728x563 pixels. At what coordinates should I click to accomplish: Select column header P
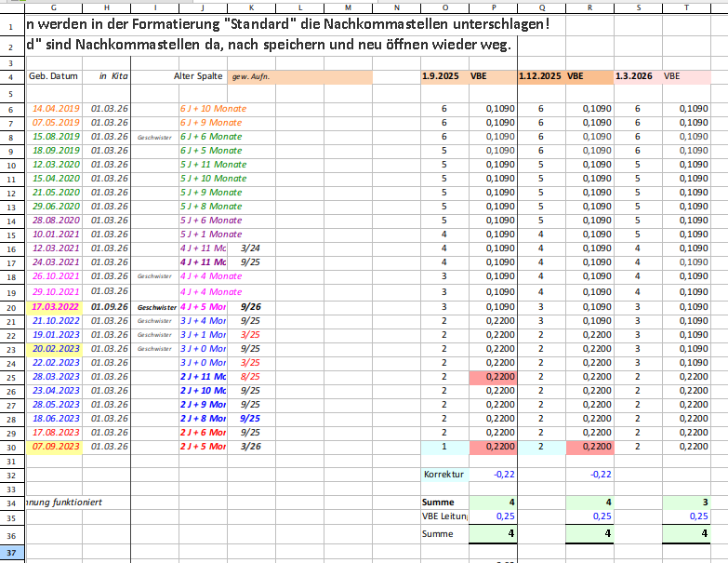click(x=493, y=7)
